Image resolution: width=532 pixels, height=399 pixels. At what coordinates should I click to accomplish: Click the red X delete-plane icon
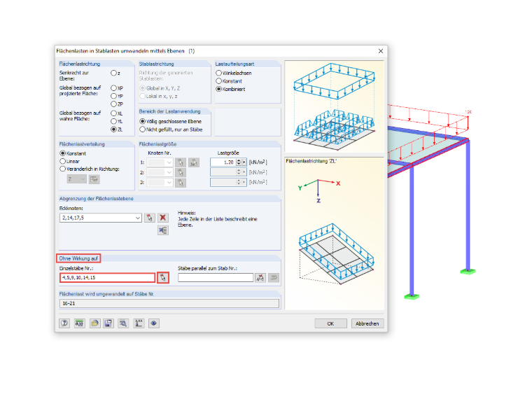163,218
